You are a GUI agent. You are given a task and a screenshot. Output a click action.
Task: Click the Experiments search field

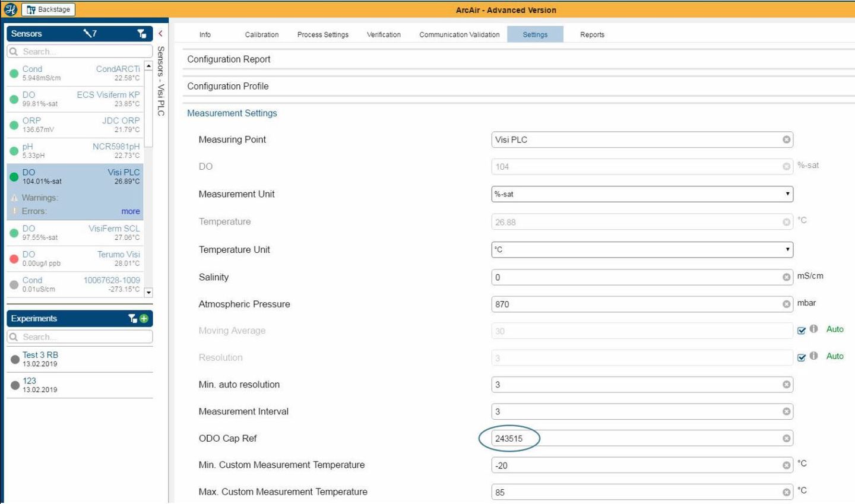(80, 337)
